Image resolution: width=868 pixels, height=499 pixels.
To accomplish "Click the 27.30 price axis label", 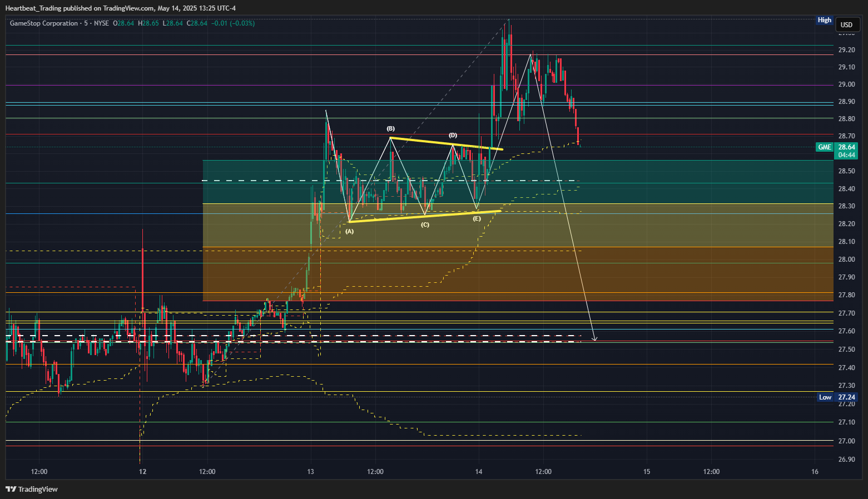I will (846, 386).
